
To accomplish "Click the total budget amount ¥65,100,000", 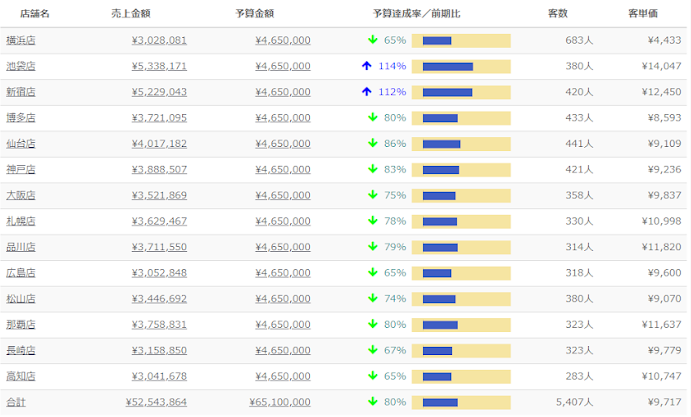I will 280,401.
